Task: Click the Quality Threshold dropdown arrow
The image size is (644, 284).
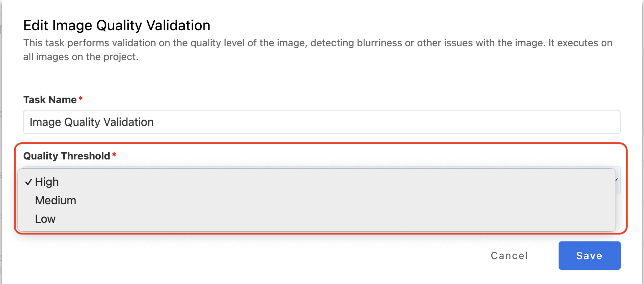Action: (x=617, y=180)
